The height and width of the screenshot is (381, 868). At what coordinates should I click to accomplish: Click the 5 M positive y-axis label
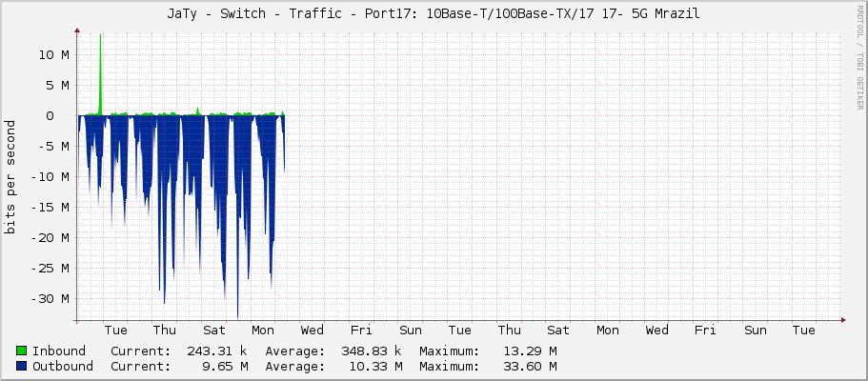57,86
